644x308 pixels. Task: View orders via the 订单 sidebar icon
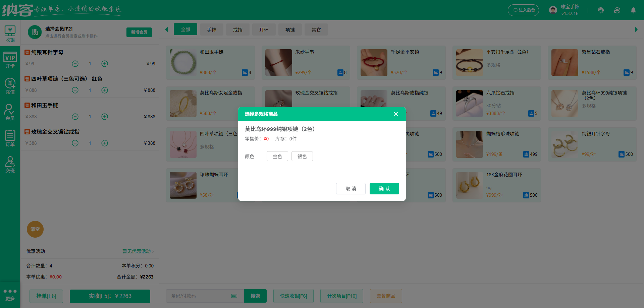[x=10, y=137]
